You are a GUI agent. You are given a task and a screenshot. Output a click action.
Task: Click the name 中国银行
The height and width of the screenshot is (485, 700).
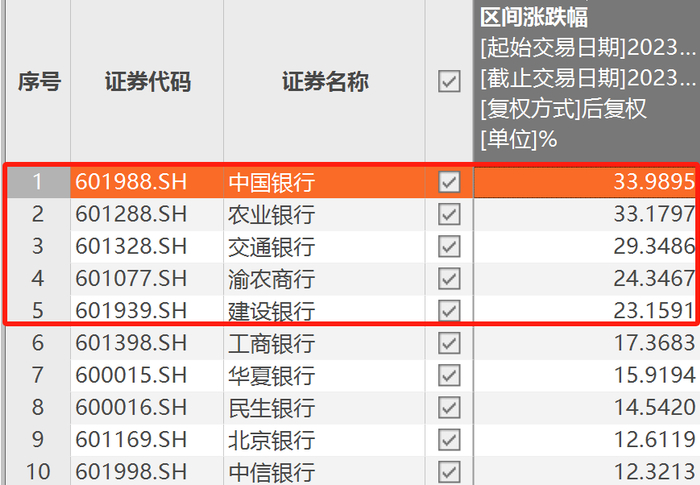(271, 182)
